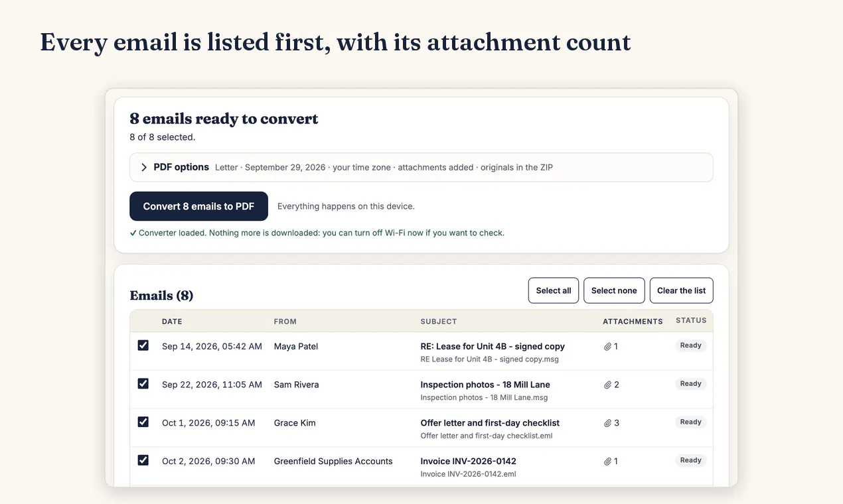
Task: Click the Select none button
Action: pos(614,290)
